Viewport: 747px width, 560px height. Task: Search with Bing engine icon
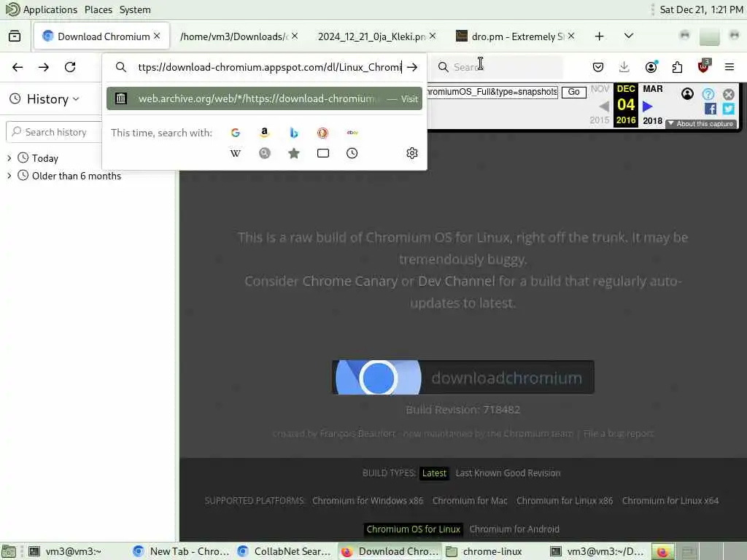294,133
